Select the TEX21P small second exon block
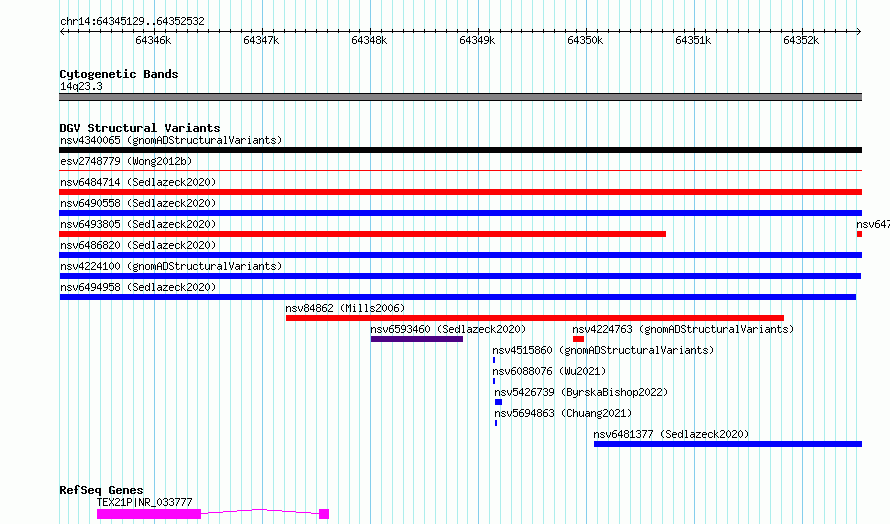This screenshot has height=524, width=890. coord(324,514)
